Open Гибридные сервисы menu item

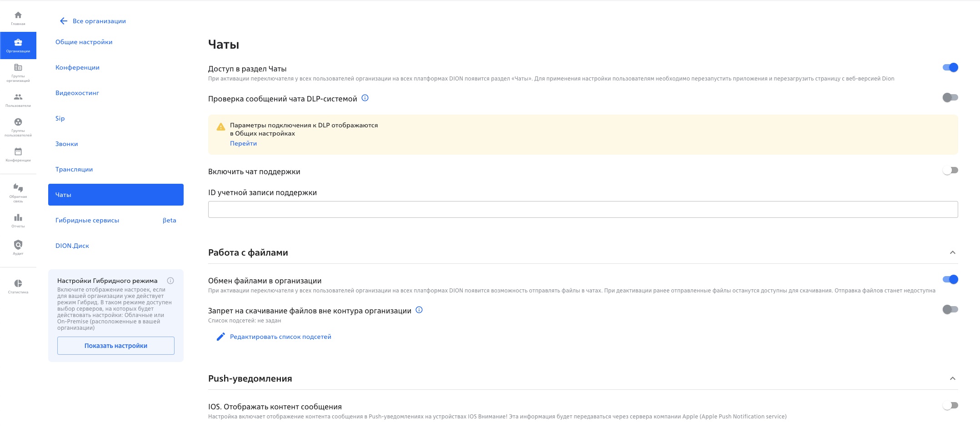pyautogui.click(x=116, y=220)
